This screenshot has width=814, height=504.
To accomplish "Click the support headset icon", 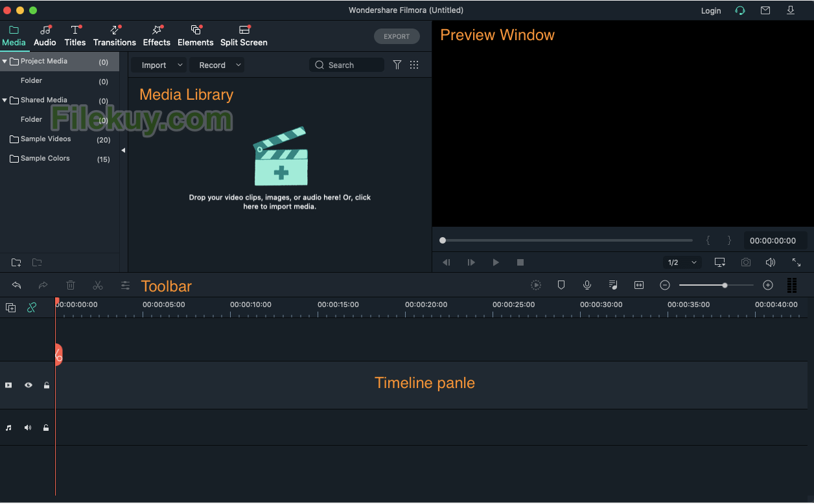I will click(x=740, y=10).
